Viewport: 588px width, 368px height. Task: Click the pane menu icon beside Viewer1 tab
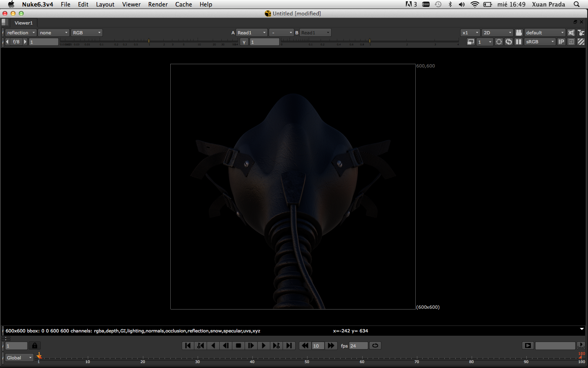(4, 22)
